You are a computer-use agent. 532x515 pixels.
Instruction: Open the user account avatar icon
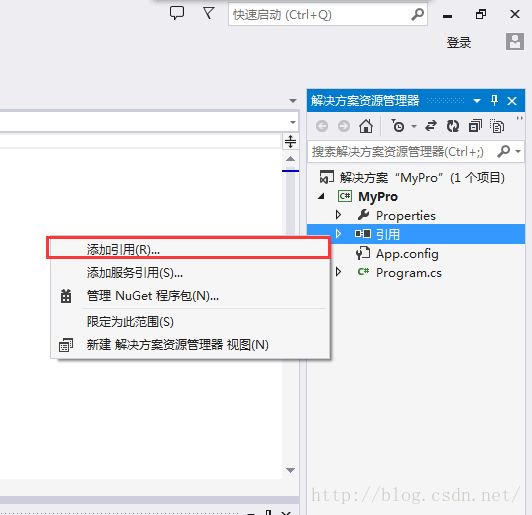[x=515, y=42]
